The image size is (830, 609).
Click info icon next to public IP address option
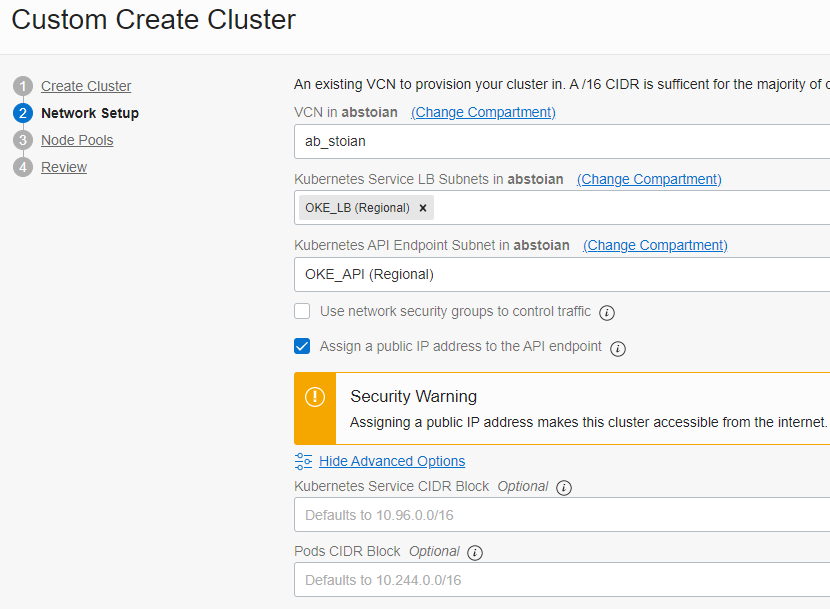[618, 349]
